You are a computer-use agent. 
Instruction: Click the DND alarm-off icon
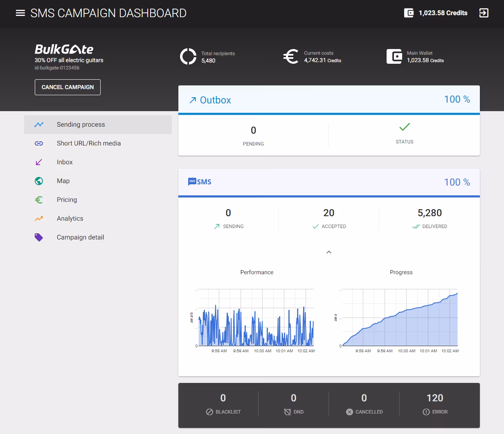click(x=288, y=412)
